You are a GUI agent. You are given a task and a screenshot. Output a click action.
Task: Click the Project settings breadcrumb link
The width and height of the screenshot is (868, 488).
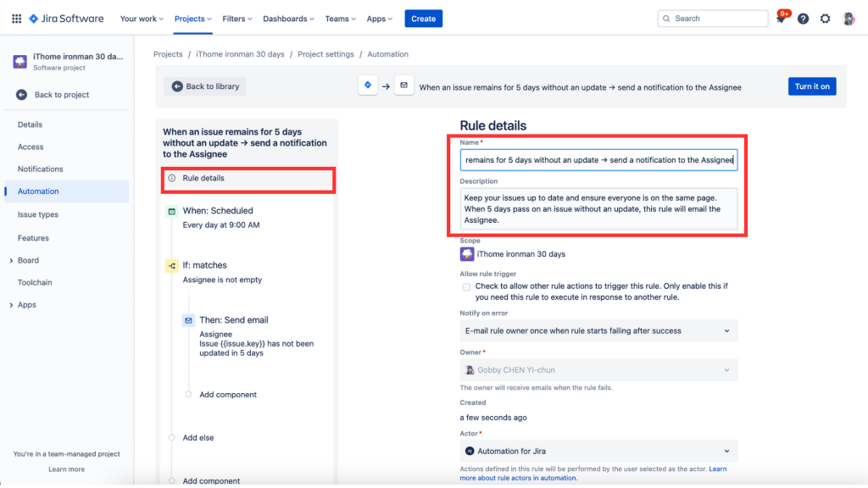pyautogui.click(x=325, y=54)
